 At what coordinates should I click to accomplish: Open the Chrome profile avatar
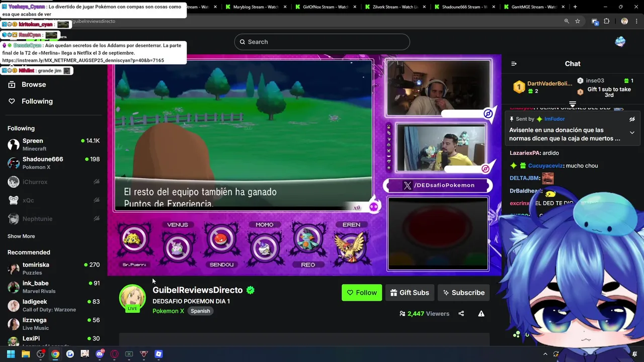pyautogui.click(x=624, y=21)
